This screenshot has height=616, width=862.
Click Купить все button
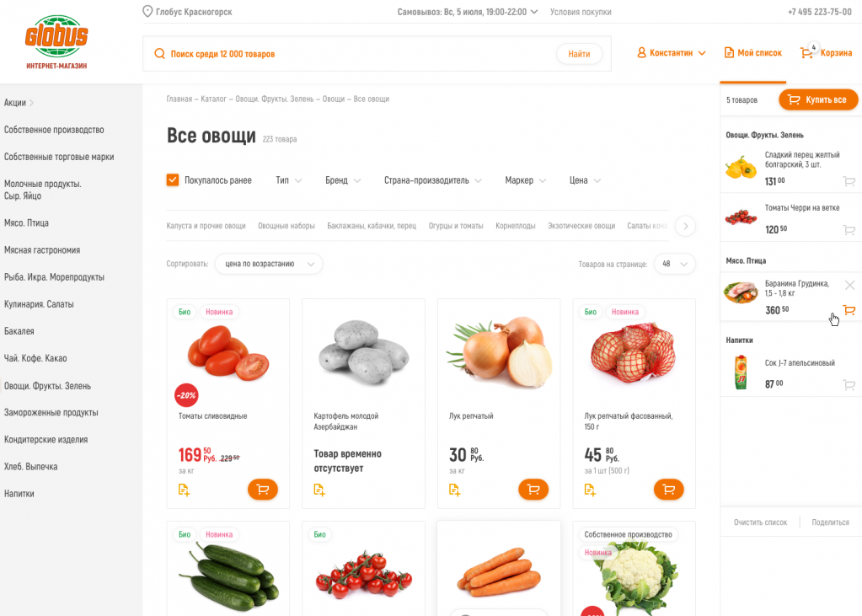point(818,99)
